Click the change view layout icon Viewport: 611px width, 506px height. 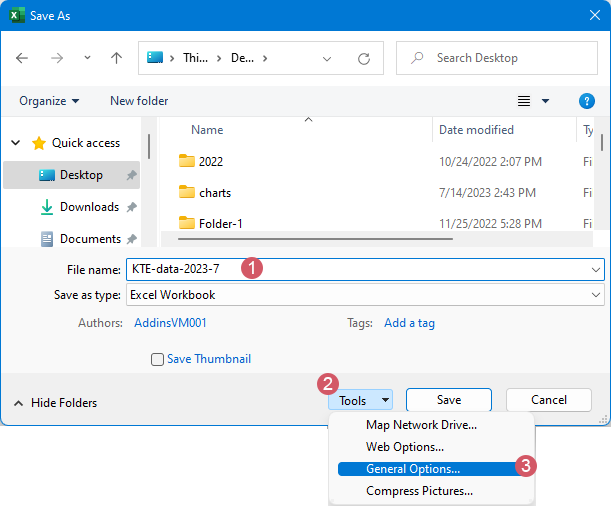pos(523,101)
